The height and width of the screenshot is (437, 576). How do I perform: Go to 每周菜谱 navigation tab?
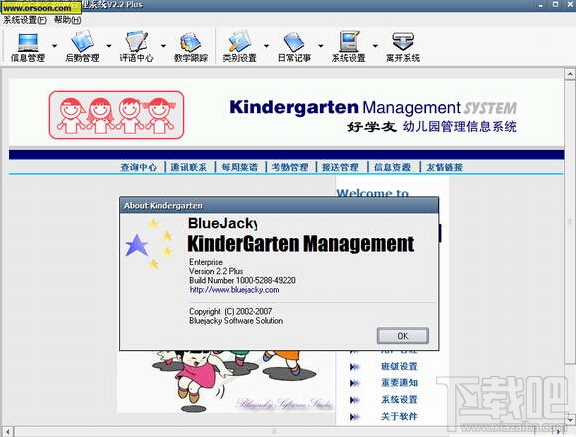(x=239, y=167)
